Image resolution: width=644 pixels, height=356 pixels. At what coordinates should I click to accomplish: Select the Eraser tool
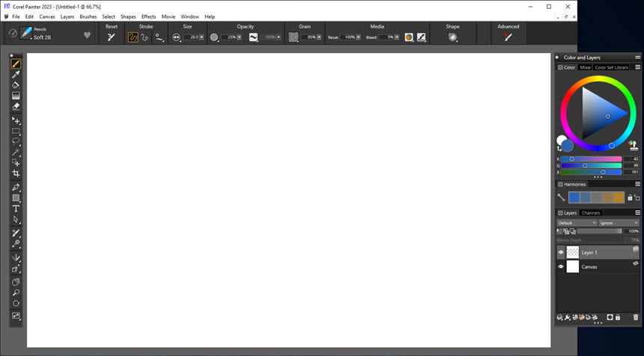point(16,107)
